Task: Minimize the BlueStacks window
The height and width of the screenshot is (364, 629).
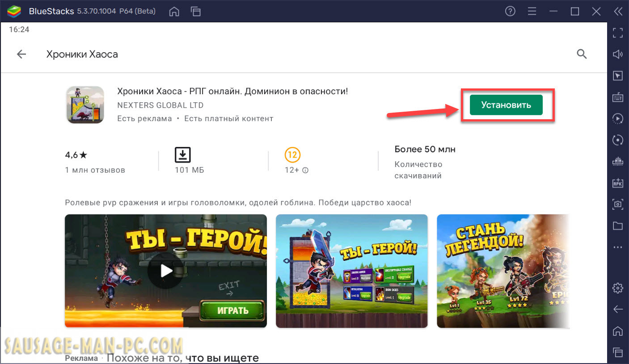Action: click(553, 11)
